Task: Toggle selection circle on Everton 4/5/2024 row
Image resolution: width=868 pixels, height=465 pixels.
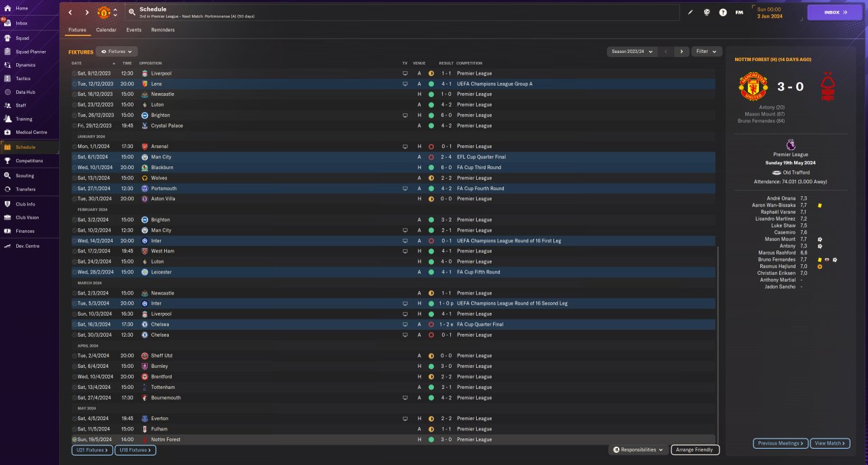Action: pyautogui.click(x=75, y=419)
